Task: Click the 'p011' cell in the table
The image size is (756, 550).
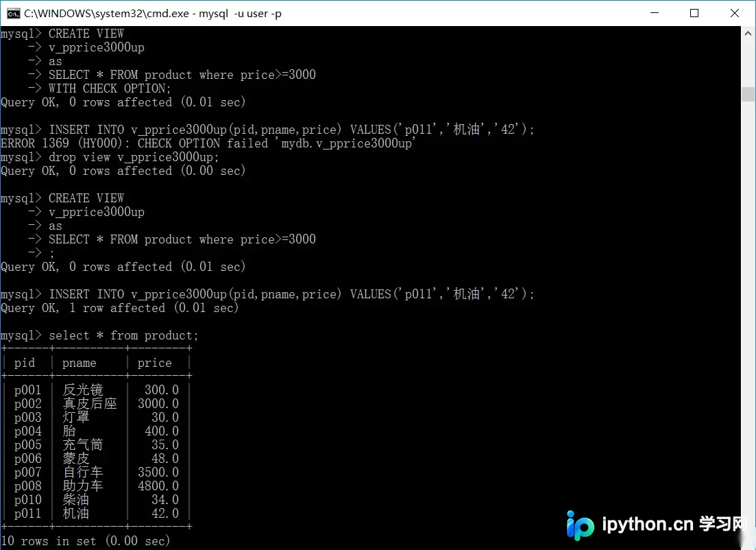Action: pyautogui.click(x=27, y=514)
